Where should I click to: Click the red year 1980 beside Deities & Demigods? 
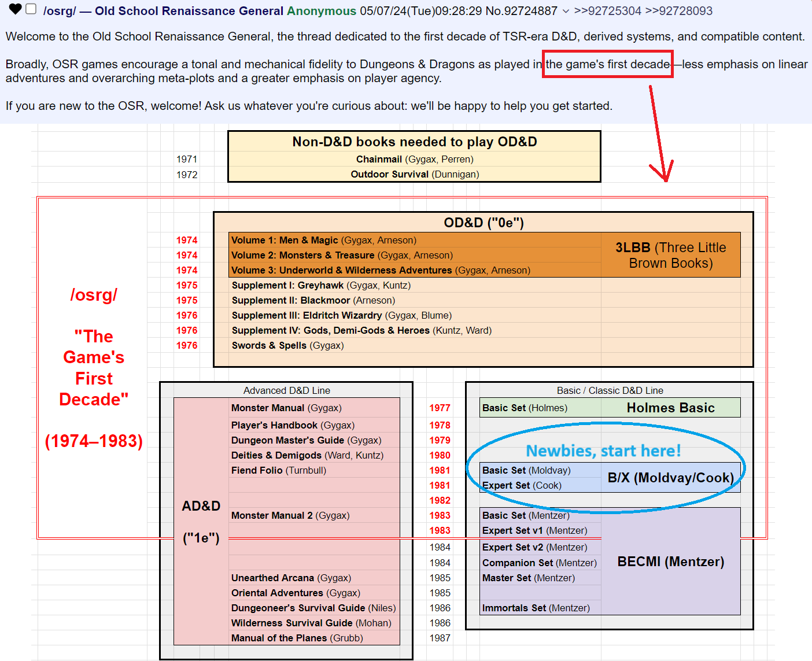tap(440, 455)
